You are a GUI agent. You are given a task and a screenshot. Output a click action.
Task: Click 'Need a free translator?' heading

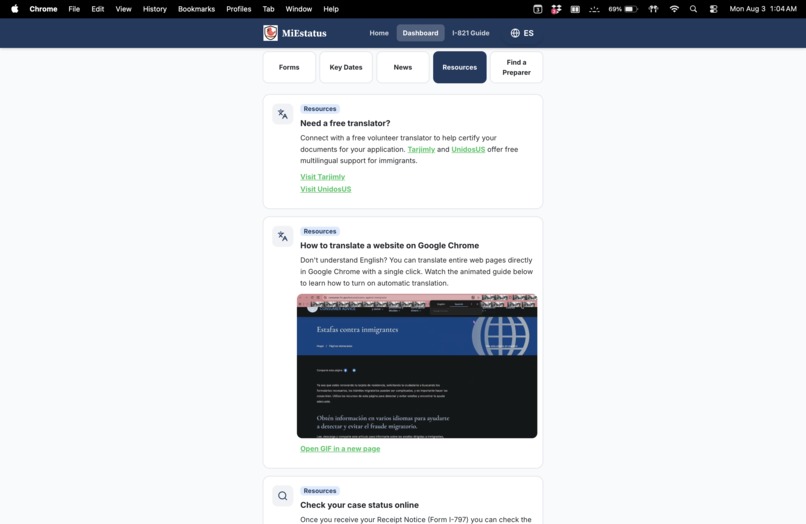345,123
